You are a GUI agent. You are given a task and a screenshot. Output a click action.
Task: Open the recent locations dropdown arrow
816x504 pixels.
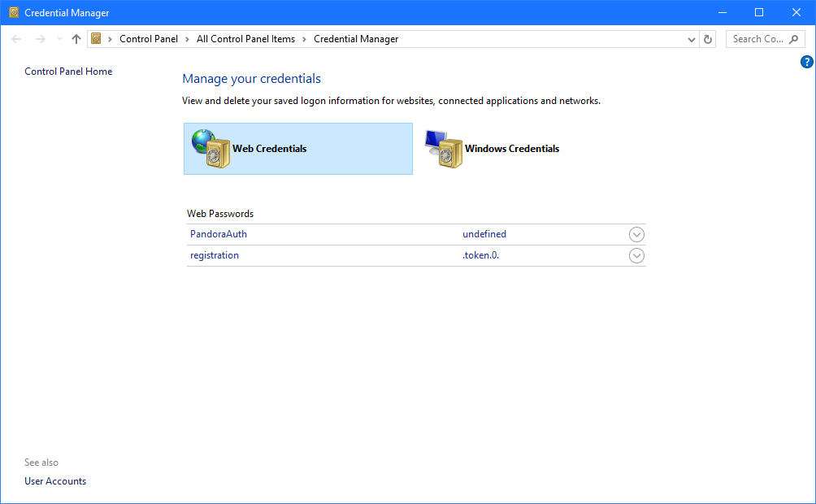[59, 39]
